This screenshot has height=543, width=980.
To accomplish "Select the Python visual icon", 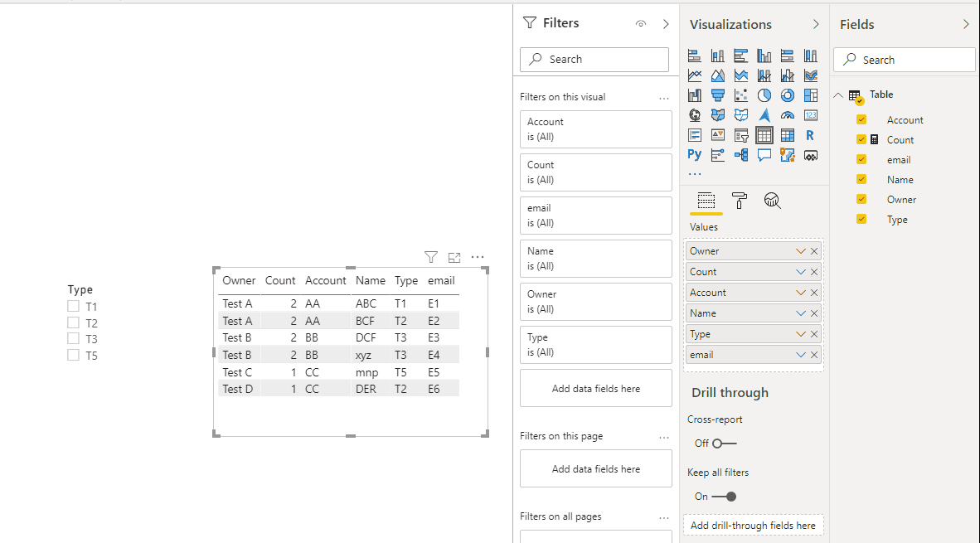I will [x=695, y=154].
